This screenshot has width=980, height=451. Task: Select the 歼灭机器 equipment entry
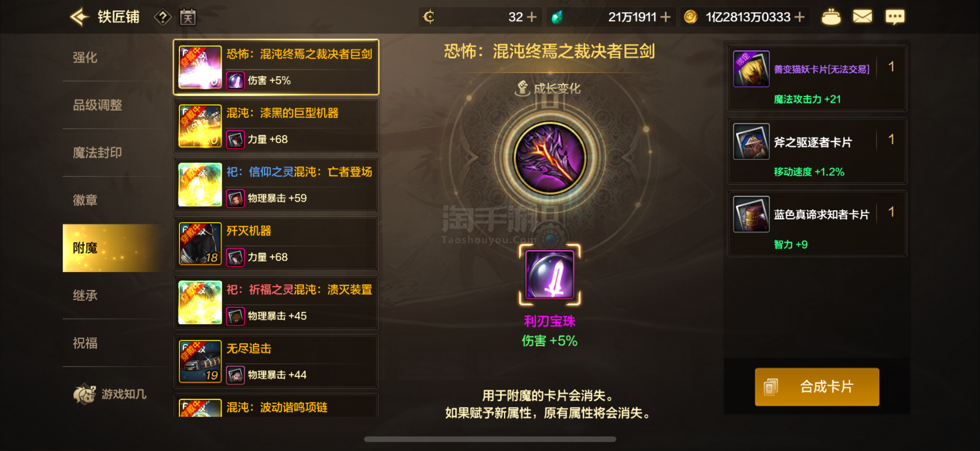click(276, 244)
